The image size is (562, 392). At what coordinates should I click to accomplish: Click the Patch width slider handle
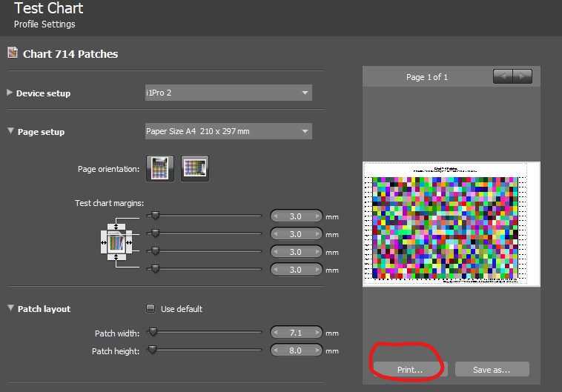[153, 333]
